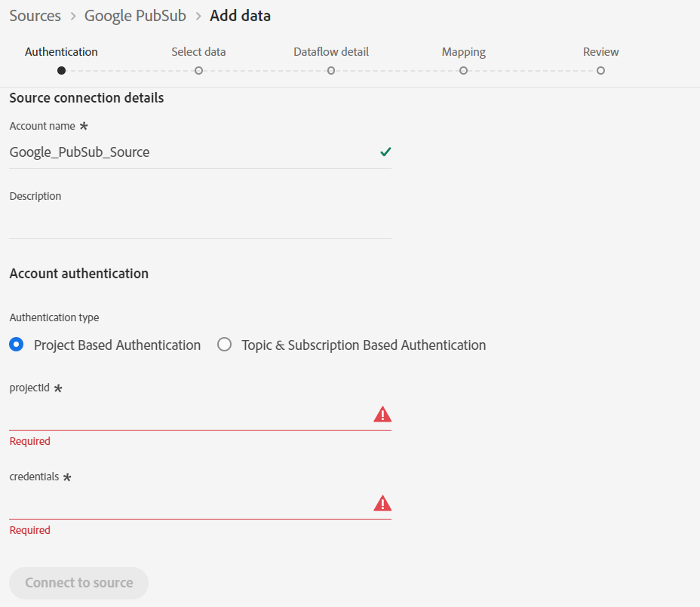Click the Mapping step circle
Screen dimensions: 700x607
pyautogui.click(x=462, y=70)
